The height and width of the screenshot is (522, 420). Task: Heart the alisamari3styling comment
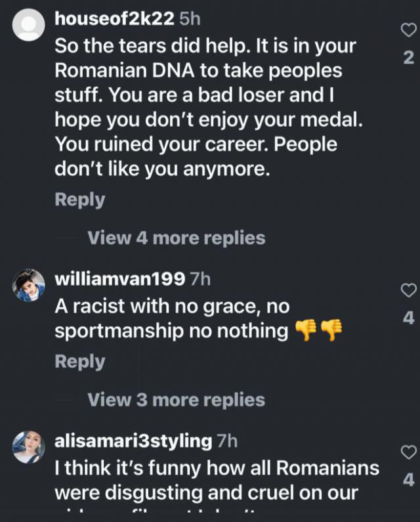408,452
